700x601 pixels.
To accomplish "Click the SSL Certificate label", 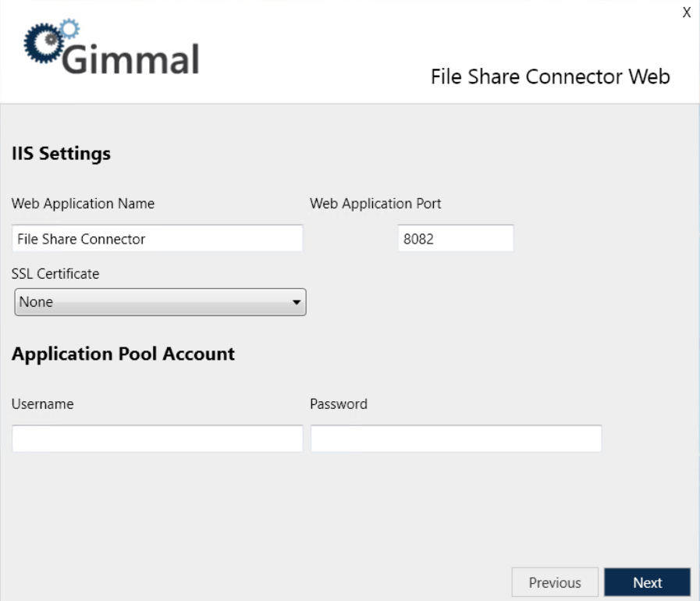I will pyautogui.click(x=55, y=274).
